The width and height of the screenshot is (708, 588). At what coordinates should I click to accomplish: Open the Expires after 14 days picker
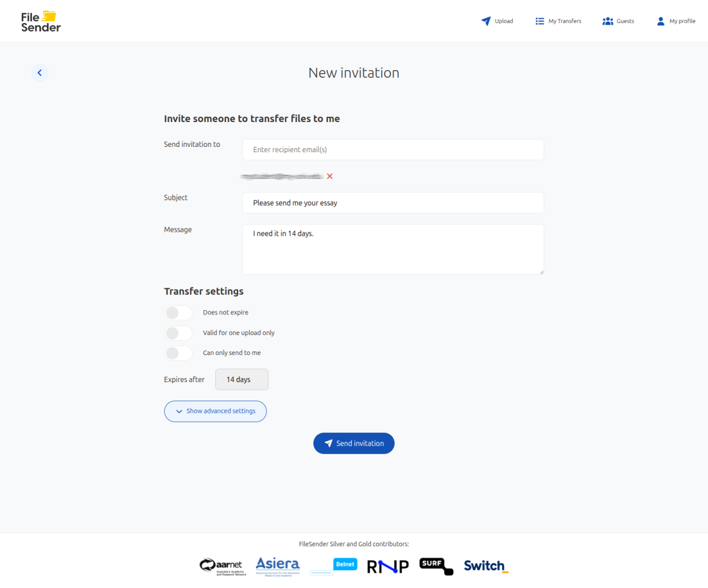click(242, 380)
